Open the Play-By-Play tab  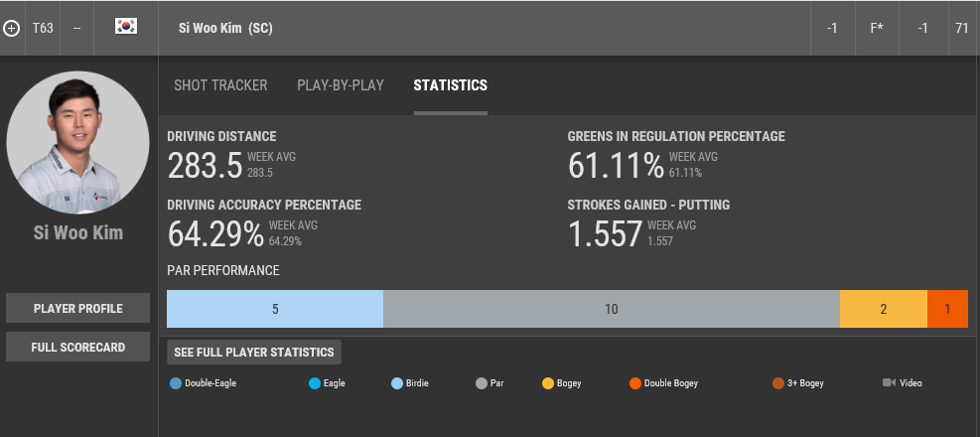[x=340, y=85]
